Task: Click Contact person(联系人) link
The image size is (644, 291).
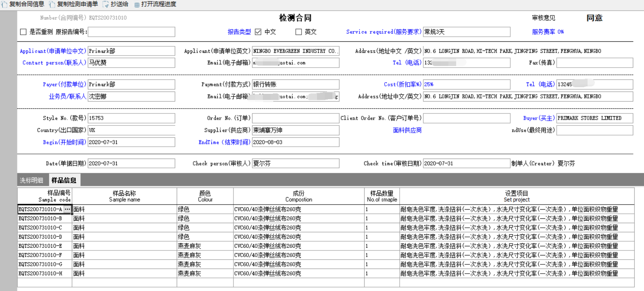Action: (x=54, y=63)
